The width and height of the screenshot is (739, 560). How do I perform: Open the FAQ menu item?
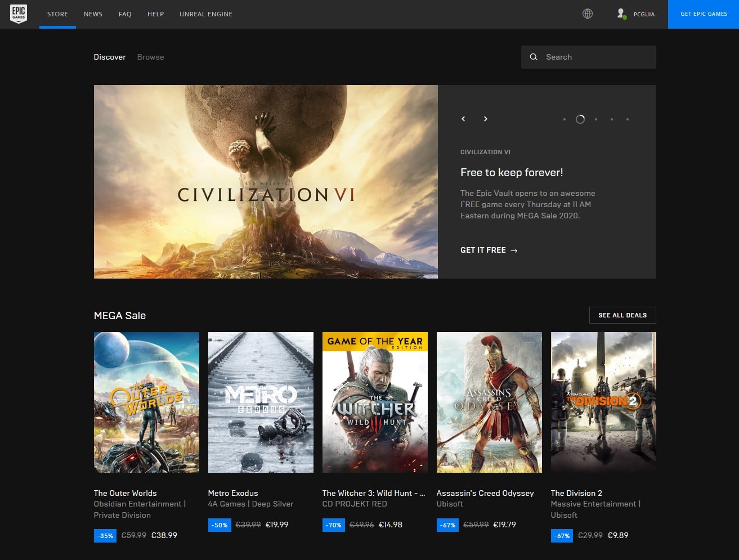tap(125, 14)
